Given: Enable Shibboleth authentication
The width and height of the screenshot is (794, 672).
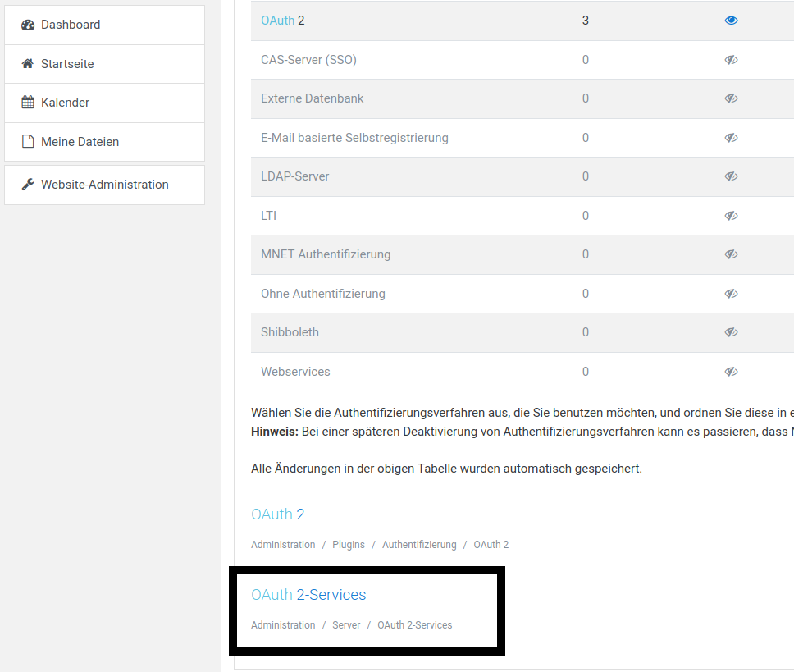Looking at the screenshot, I should (x=732, y=332).
